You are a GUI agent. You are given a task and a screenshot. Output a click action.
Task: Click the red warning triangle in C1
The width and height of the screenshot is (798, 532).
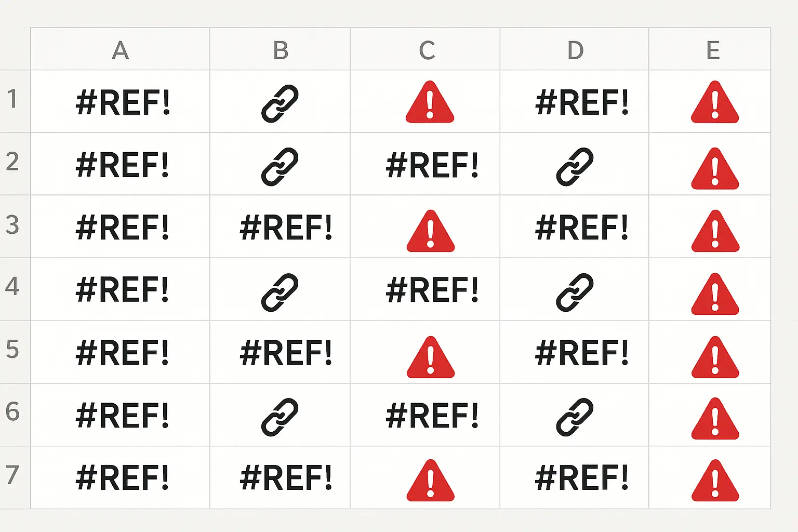430,103
